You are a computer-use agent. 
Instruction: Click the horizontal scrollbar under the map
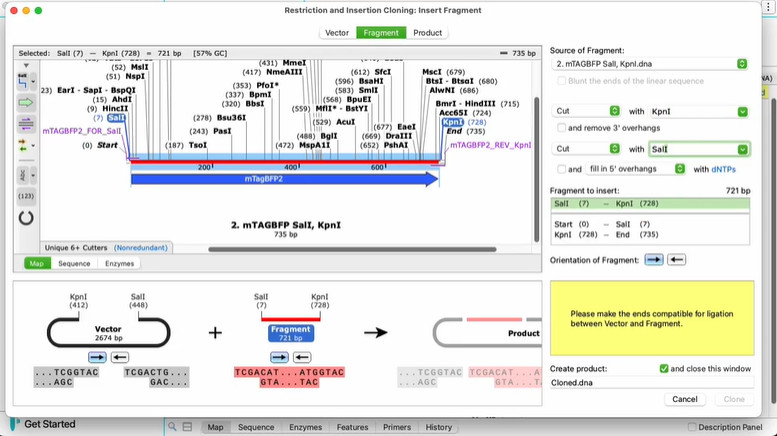click(x=352, y=249)
